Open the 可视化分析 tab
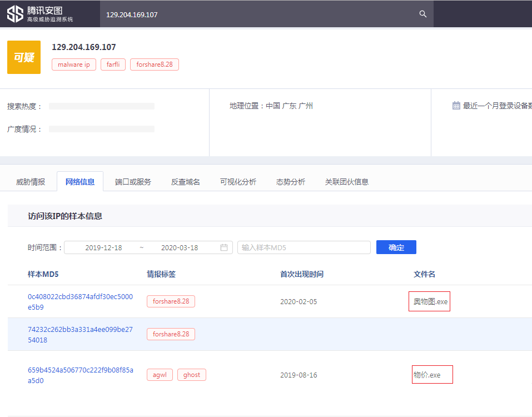Image resolution: width=532 pixels, height=417 pixels. (238, 182)
